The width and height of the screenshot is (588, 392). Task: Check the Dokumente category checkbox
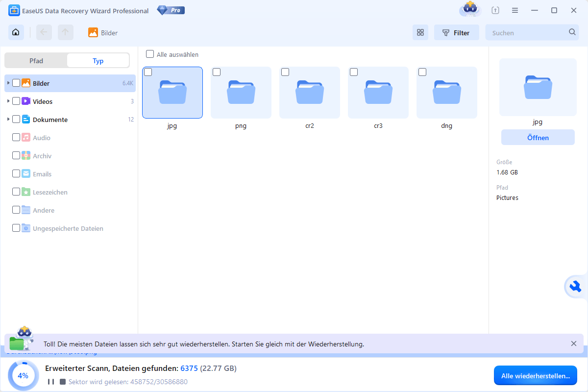16,120
